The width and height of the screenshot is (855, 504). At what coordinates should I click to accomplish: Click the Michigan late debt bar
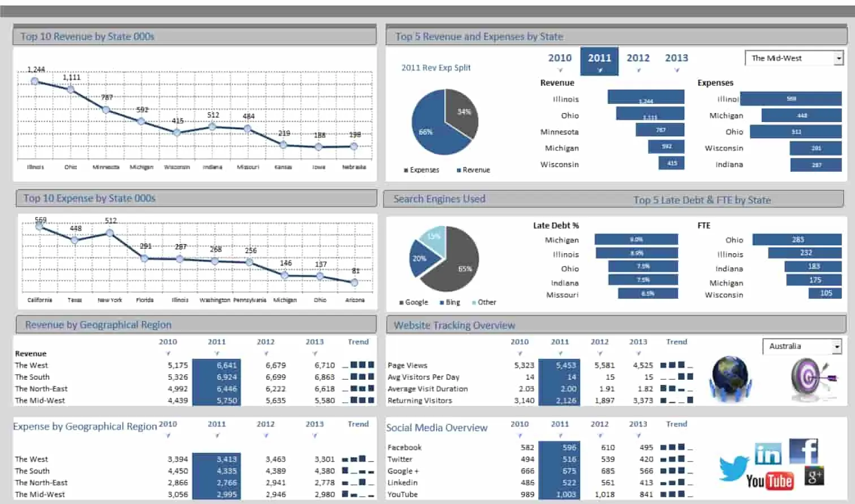click(x=636, y=240)
